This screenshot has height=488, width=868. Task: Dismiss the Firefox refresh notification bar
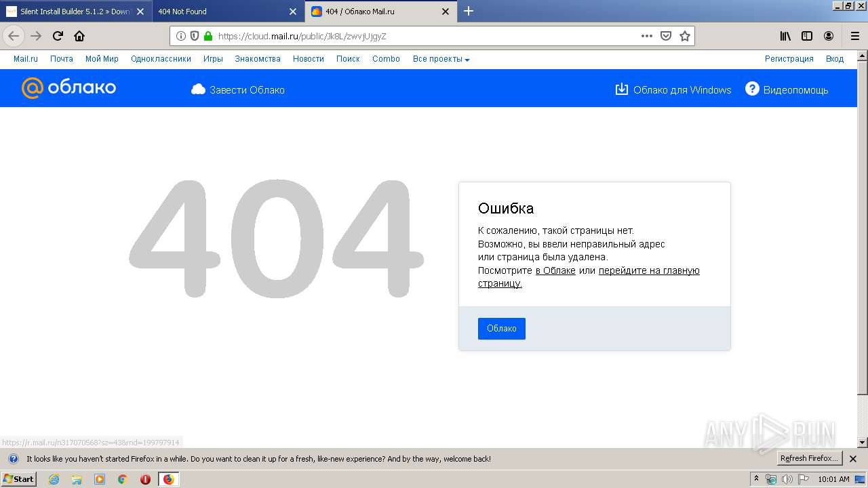point(853,459)
